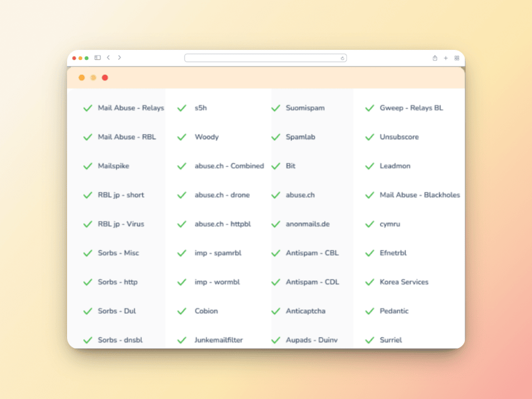Screen dimensions: 532x399
Task: Select the abuse.ch - drone entry
Action: (222, 195)
